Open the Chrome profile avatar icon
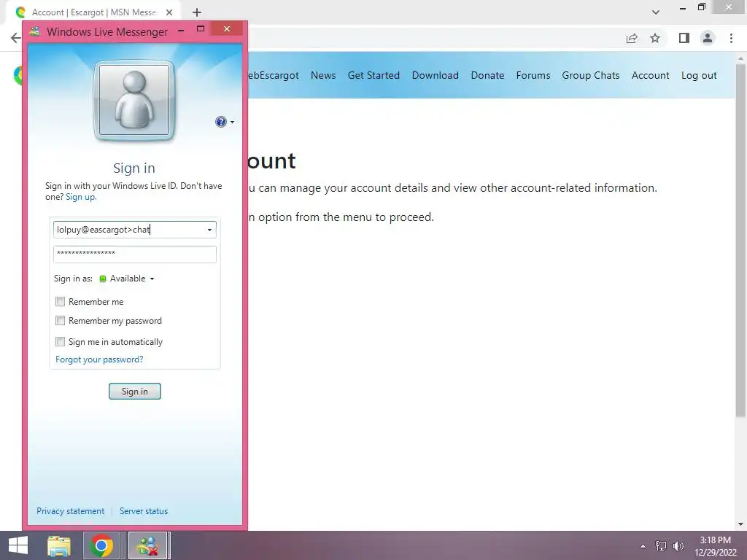 (708, 38)
